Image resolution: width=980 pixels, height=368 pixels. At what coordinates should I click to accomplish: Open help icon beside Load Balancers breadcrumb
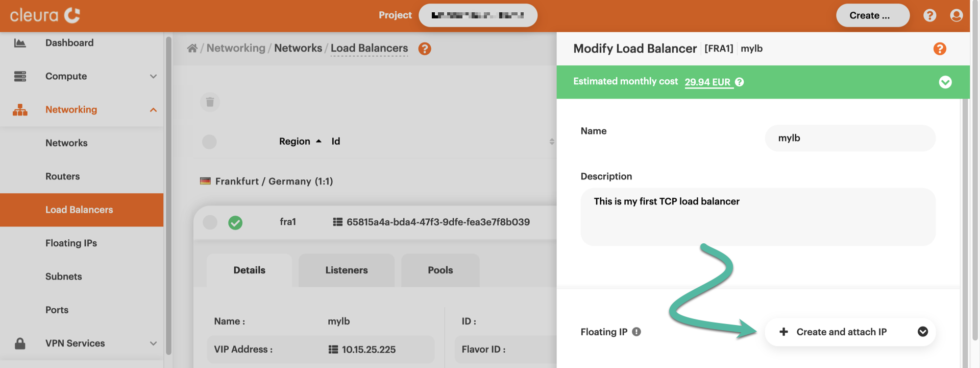tap(424, 49)
